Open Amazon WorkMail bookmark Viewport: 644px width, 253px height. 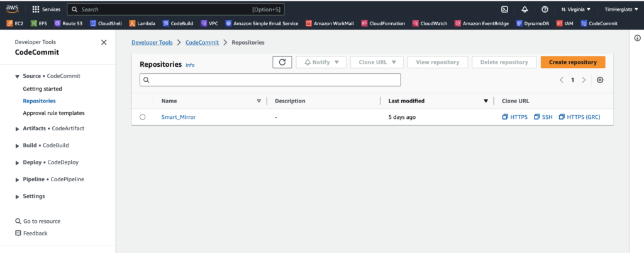click(330, 23)
